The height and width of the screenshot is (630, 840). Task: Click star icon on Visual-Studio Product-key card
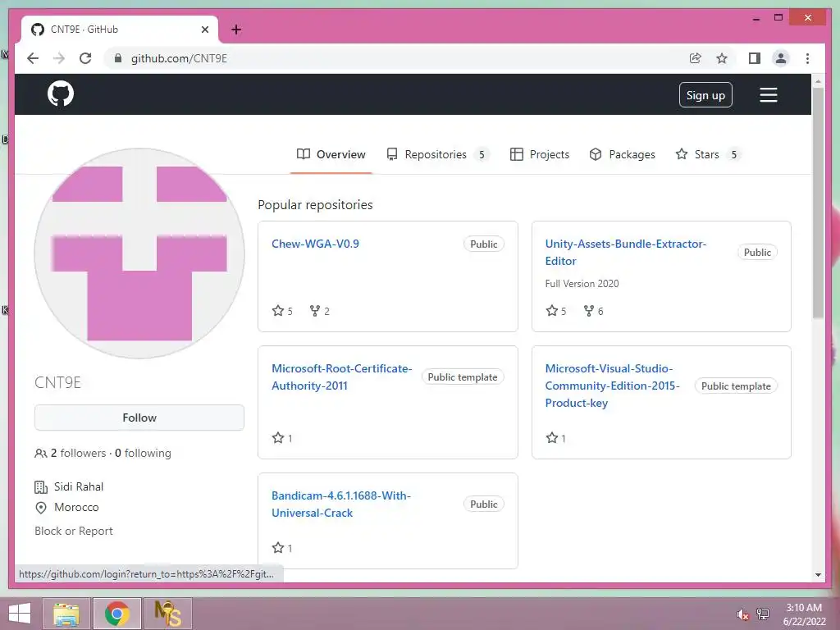pos(552,438)
